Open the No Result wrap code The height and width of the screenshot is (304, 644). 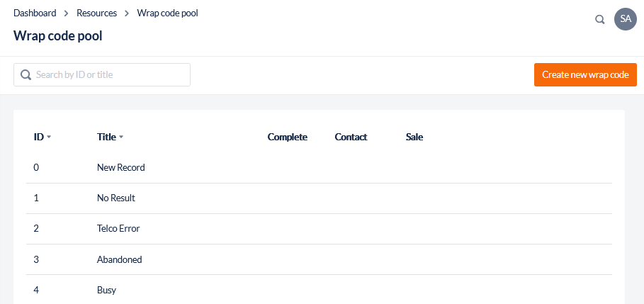coord(116,198)
